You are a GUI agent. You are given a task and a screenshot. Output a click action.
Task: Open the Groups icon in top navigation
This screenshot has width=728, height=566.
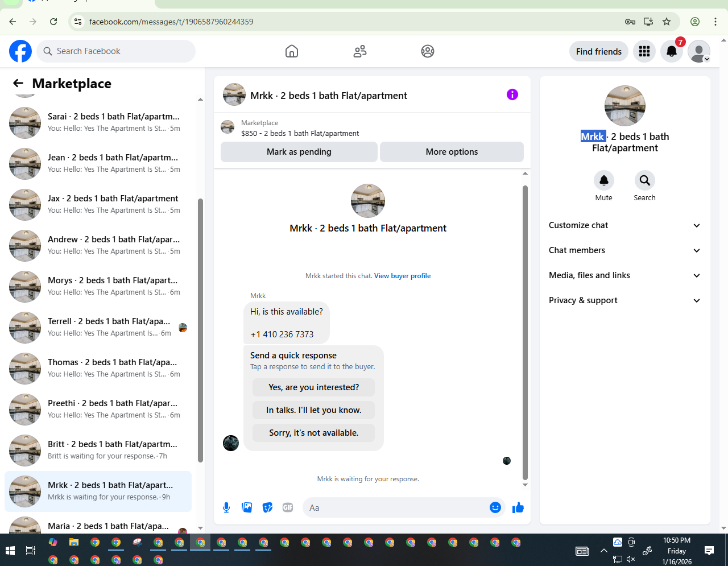(x=428, y=51)
